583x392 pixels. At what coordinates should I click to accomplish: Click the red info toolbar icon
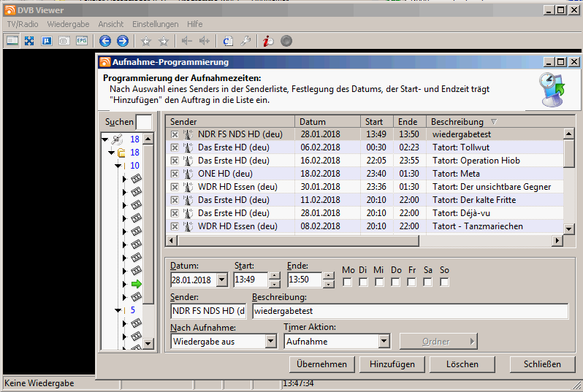click(x=268, y=41)
